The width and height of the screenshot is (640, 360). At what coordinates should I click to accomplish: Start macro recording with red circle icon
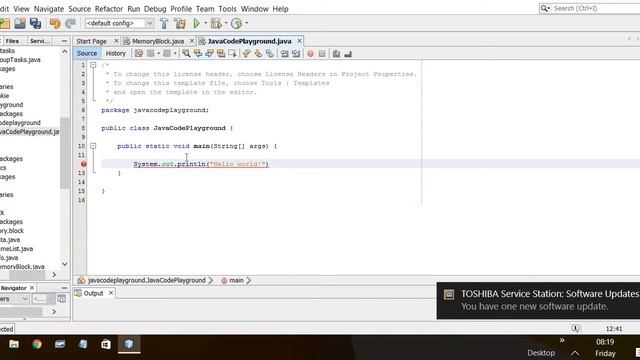pos(311,53)
